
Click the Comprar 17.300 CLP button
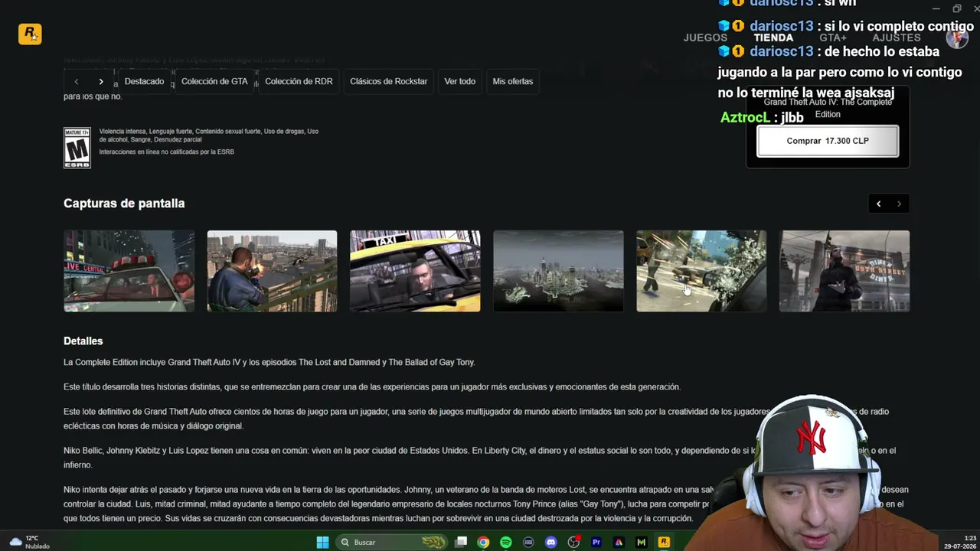[x=828, y=141]
